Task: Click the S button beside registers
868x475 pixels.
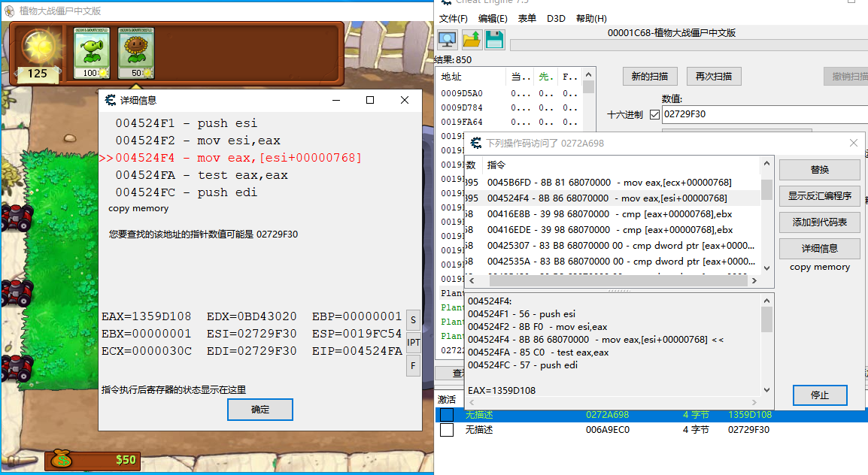Action: coord(413,319)
